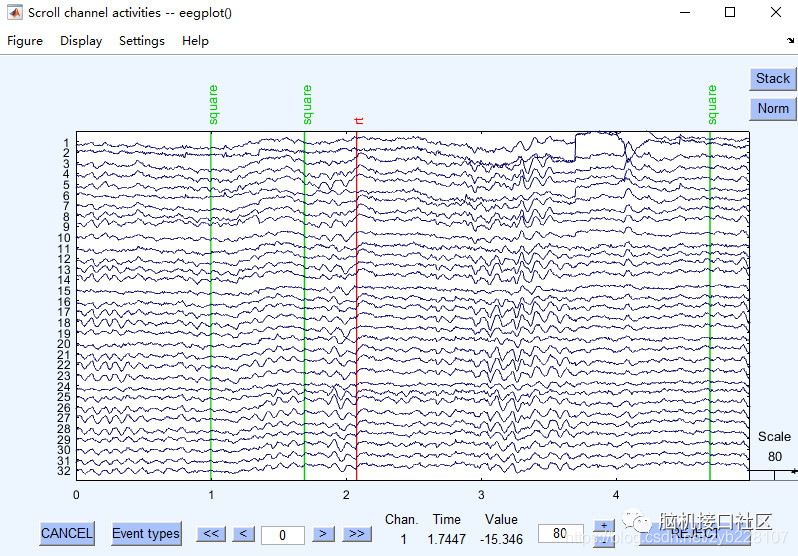Click the Value readout header

501,519
